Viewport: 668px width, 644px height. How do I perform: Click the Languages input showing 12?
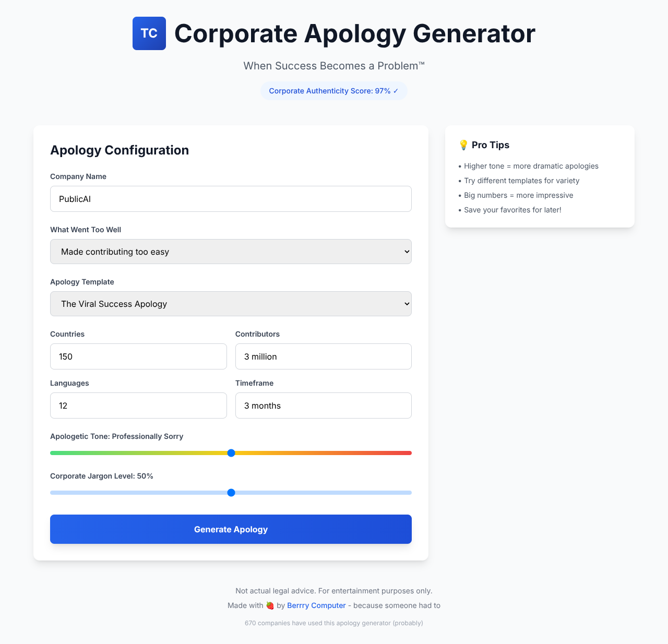(x=138, y=406)
